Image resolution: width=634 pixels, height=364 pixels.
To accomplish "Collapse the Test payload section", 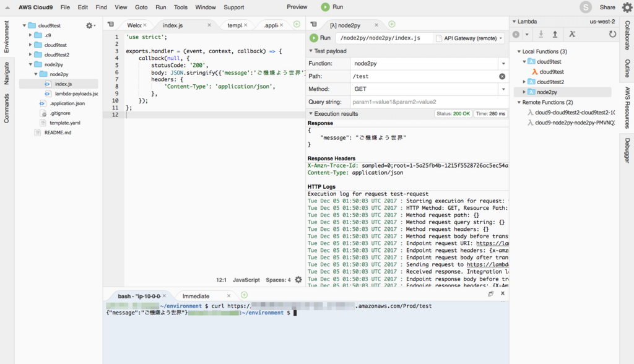I will pyautogui.click(x=311, y=51).
